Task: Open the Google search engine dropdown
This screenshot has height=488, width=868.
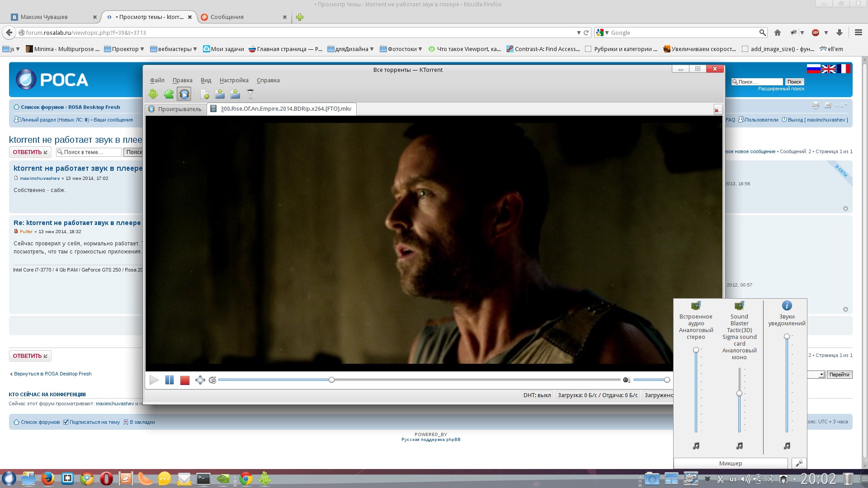Action: point(603,33)
